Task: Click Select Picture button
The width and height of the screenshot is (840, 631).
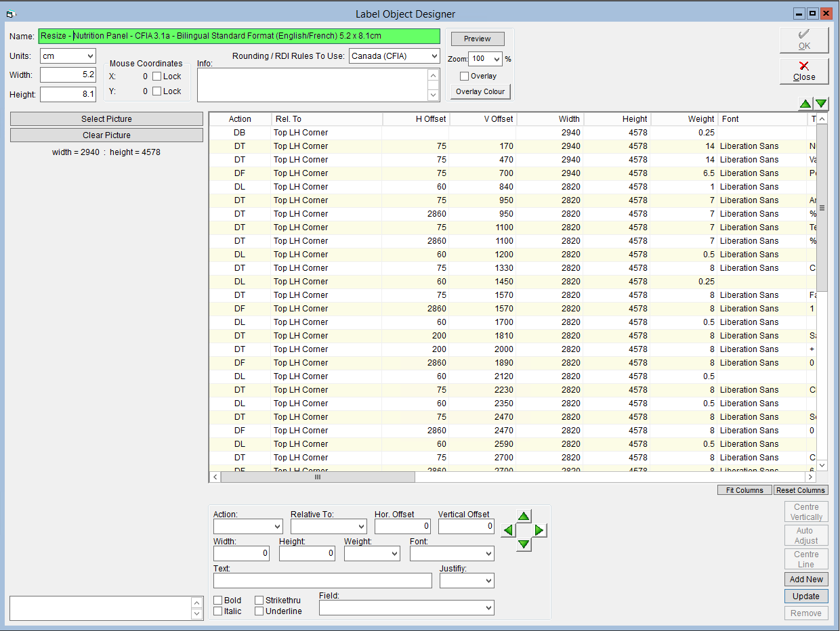Action: tap(106, 119)
